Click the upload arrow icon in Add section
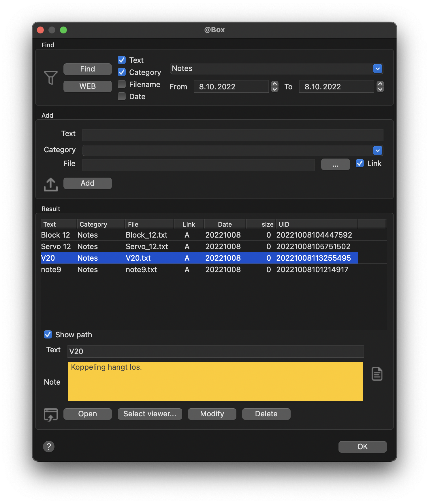Image resolution: width=429 pixels, height=504 pixels. coord(50,184)
